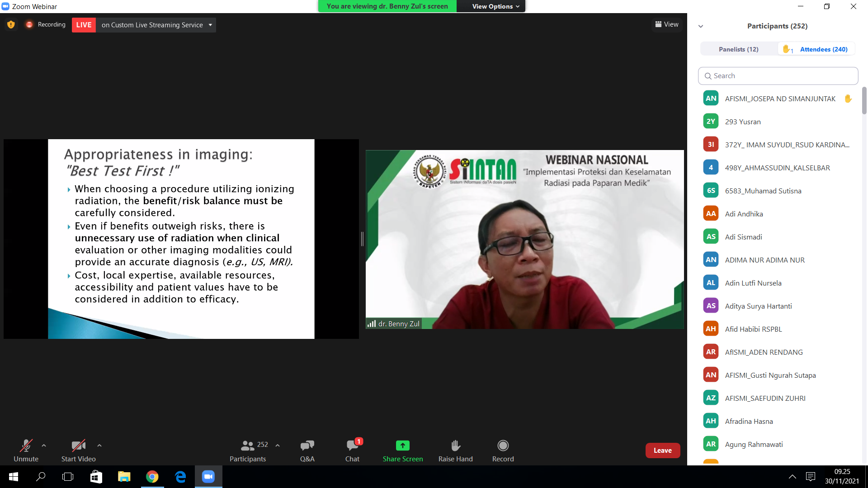Viewport: 868px width, 488px height.
Task: Unmute the microphone
Action: coord(26,450)
